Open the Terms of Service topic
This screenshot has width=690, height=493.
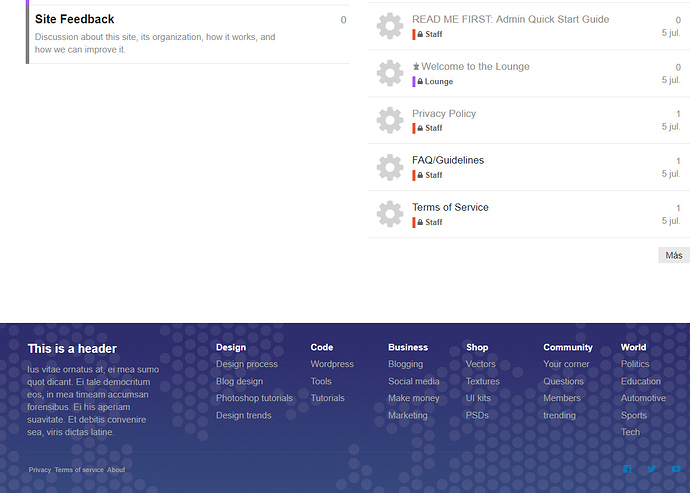[x=450, y=207]
